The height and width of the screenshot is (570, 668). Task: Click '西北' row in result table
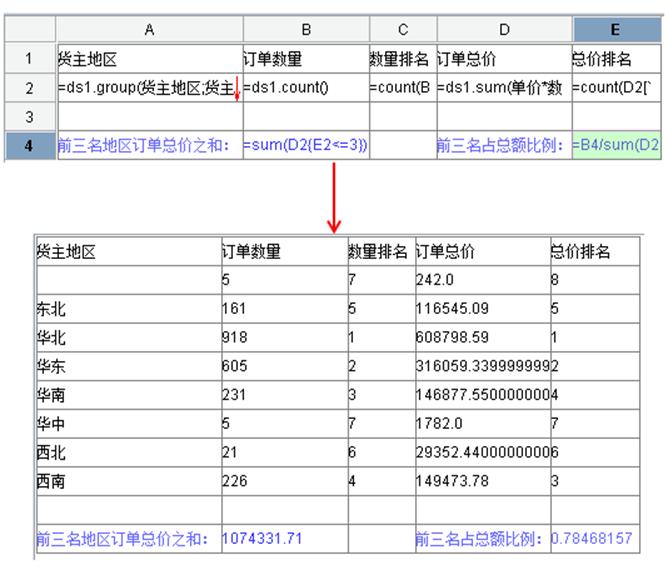pos(338,452)
